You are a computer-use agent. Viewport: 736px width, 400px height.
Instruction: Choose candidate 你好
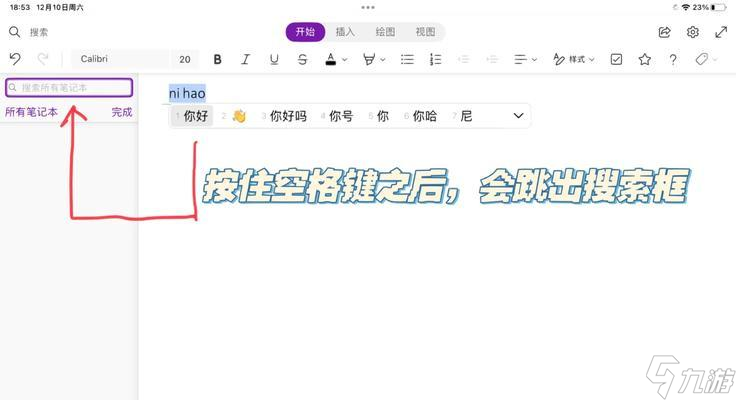192,116
